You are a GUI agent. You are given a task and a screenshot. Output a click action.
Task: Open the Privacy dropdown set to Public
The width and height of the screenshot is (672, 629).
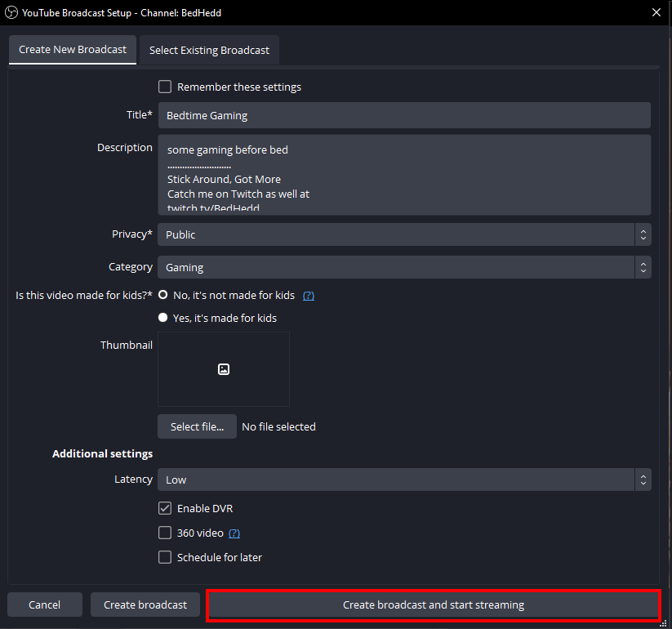pos(404,234)
